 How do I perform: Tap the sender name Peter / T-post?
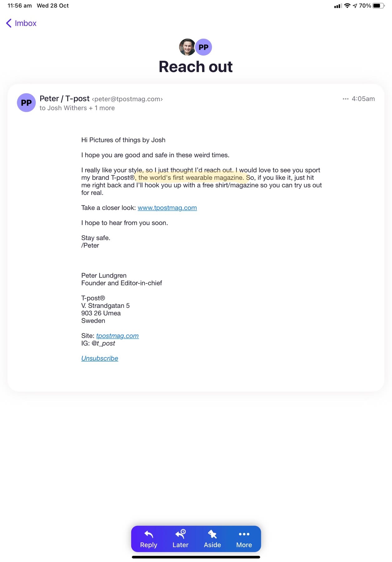pyautogui.click(x=65, y=99)
